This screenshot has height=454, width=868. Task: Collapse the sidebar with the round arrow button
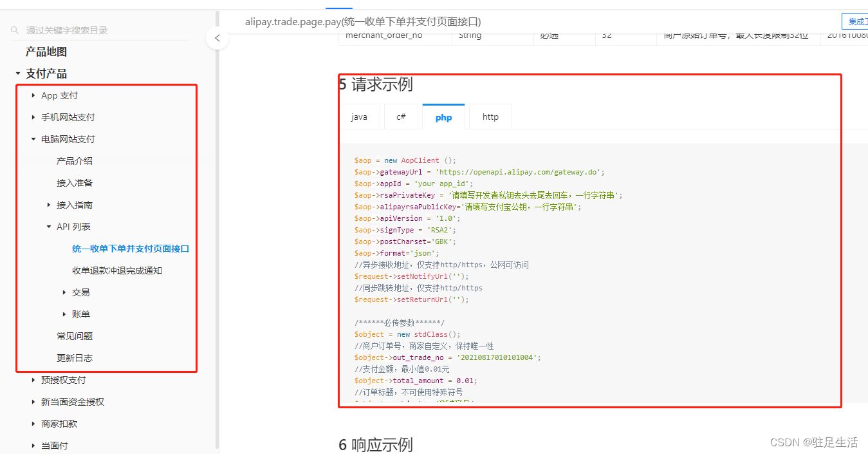point(217,38)
